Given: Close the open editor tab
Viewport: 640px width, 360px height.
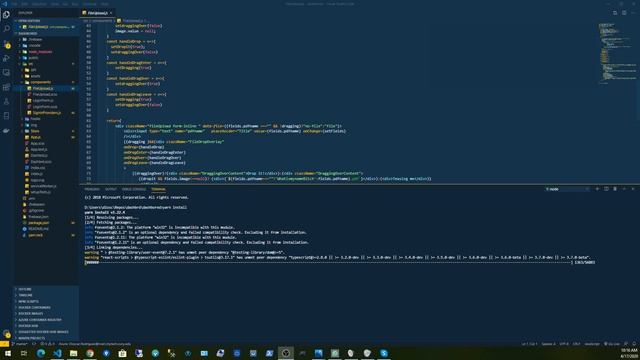Looking at the screenshot, I should pyautogui.click(x=111, y=13).
